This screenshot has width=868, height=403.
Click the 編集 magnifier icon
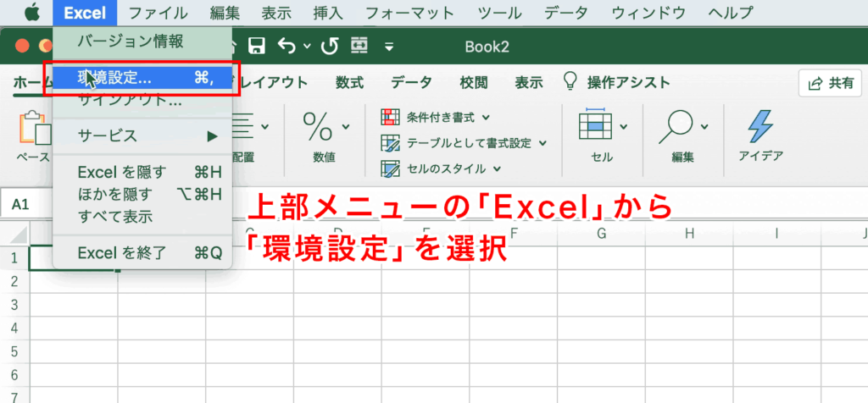coord(676,127)
